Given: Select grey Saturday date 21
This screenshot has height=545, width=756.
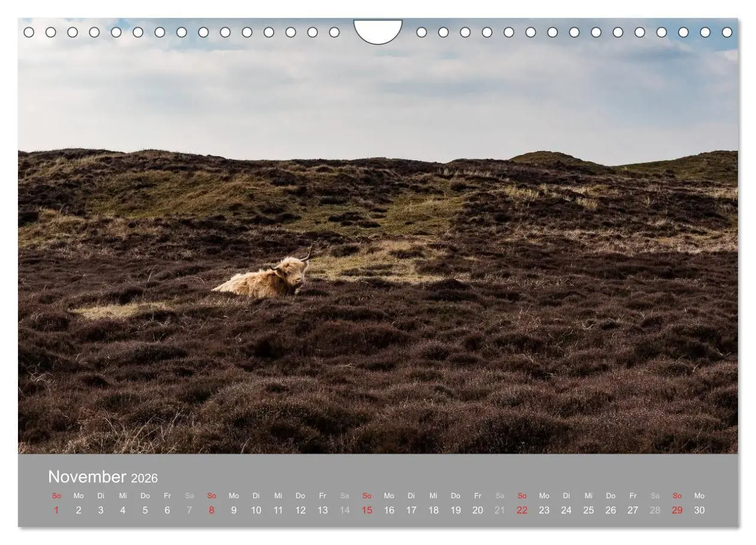Looking at the screenshot, I should click(500, 510).
